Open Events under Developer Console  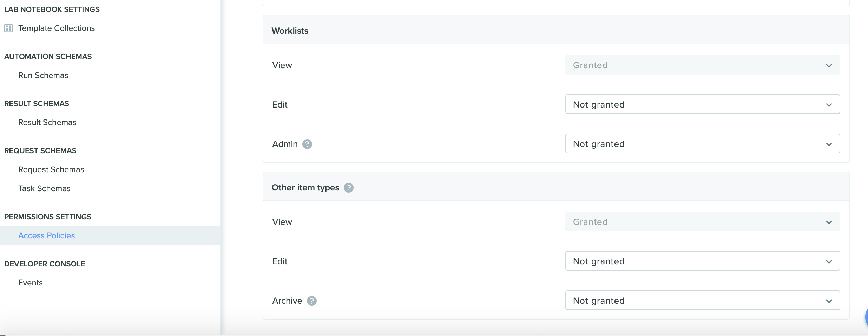pyautogui.click(x=31, y=283)
